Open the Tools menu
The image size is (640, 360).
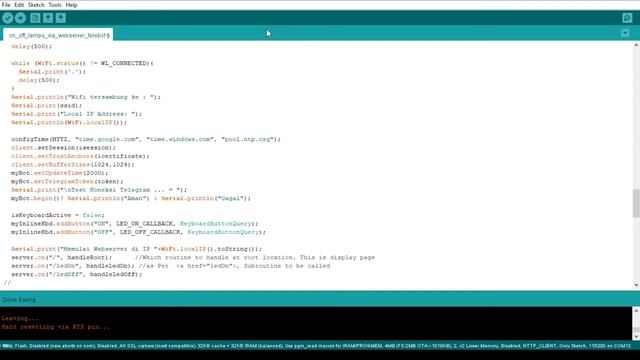55,5
